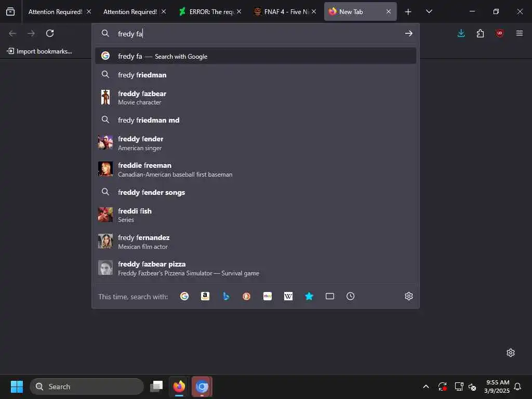Open the Firefox application menu

pos(520,33)
